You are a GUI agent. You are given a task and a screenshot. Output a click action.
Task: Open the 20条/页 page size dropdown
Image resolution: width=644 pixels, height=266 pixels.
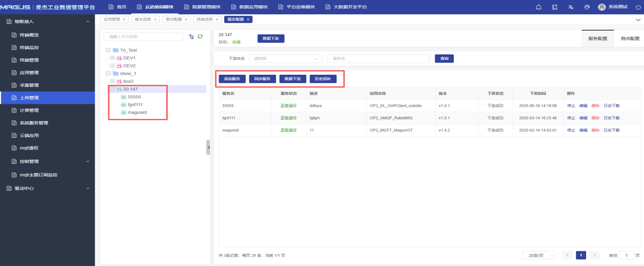click(539, 255)
